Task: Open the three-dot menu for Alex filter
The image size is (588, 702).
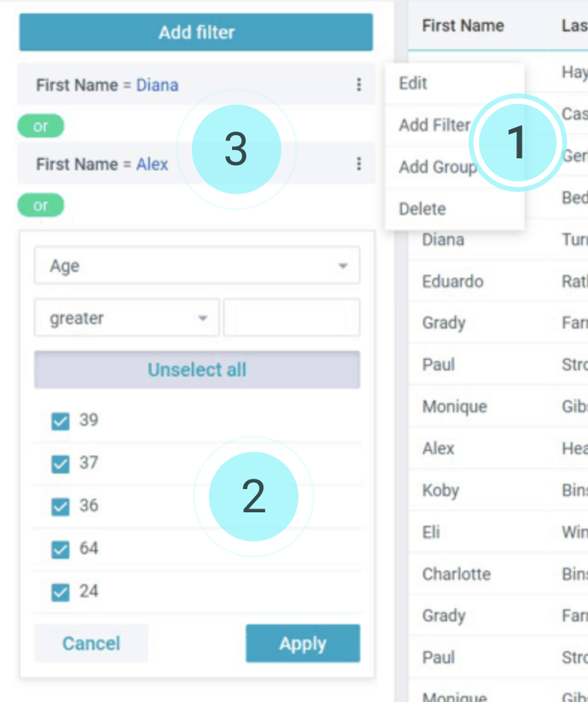Action: 359,164
